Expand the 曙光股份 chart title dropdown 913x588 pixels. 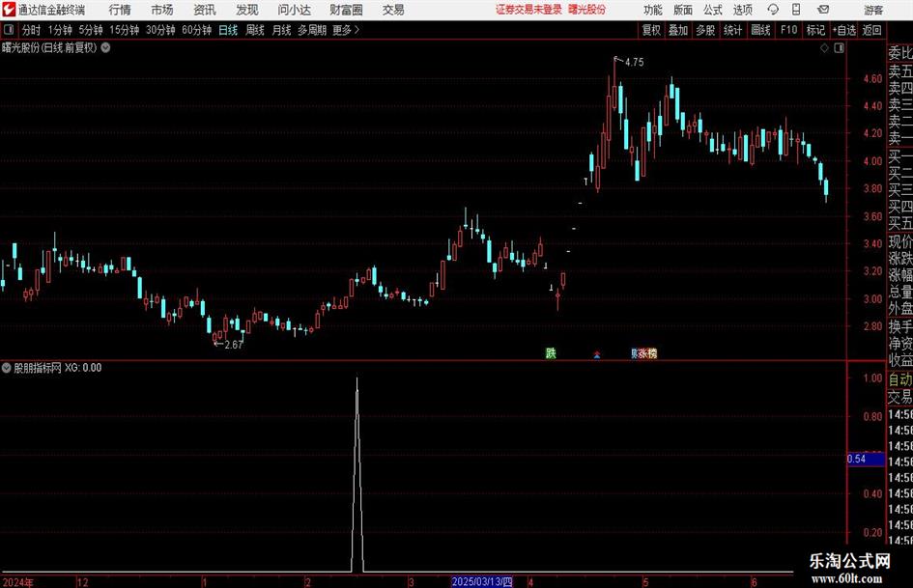click(105, 47)
